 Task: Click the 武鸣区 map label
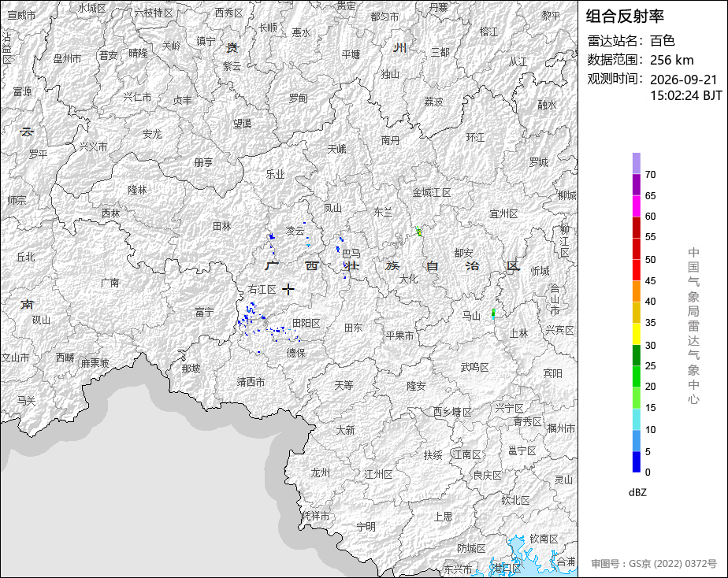(474, 368)
